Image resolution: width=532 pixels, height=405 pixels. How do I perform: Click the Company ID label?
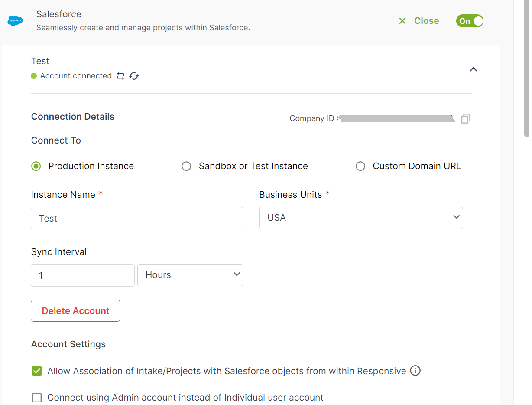[x=314, y=118]
